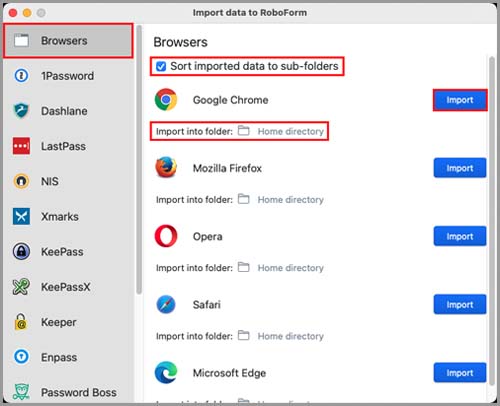Change Mozilla Firefox's Home directory folder
Viewport: 500px width, 406px height.
point(291,199)
